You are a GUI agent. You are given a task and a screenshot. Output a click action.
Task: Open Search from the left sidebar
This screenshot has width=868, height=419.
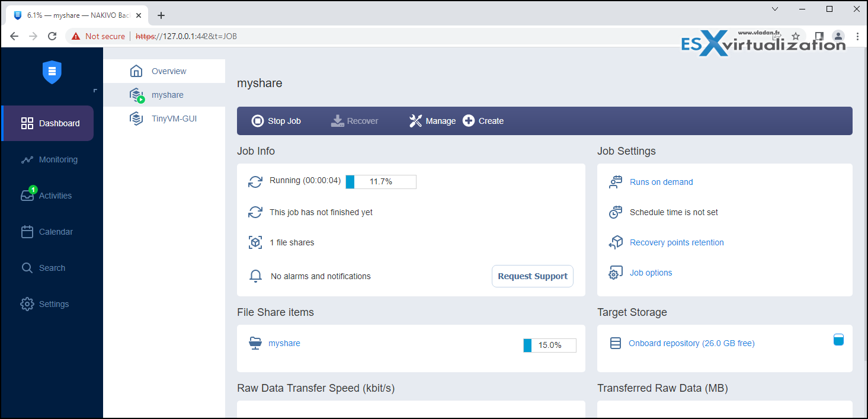click(x=43, y=268)
